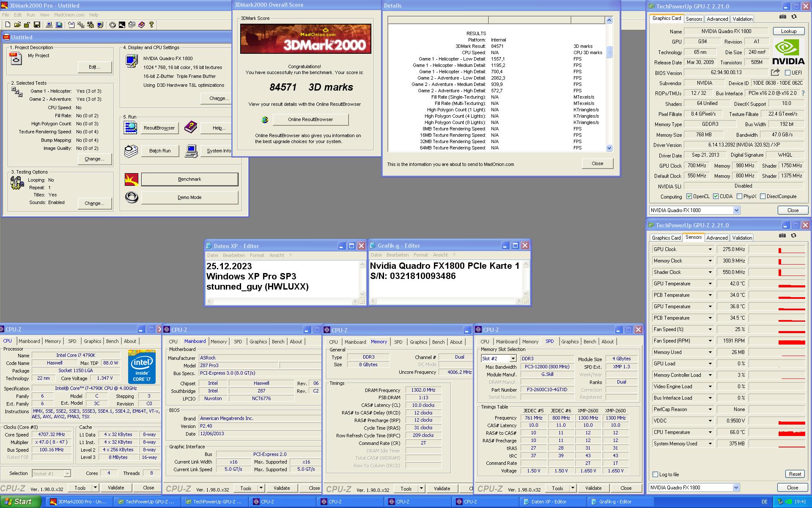
Task: Open the Slot #2 memory slot dropdown
Action: tap(513, 359)
